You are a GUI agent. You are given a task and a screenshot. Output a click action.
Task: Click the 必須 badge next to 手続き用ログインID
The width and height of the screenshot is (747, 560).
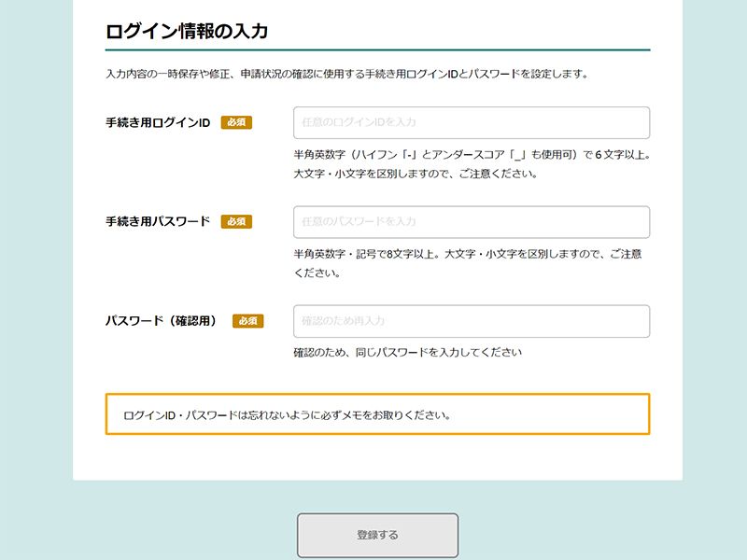click(x=236, y=122)
